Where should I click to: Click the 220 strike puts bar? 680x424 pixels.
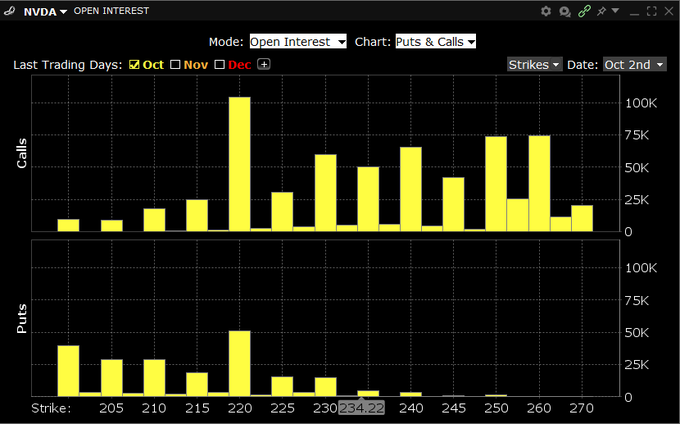pos(240,363)
